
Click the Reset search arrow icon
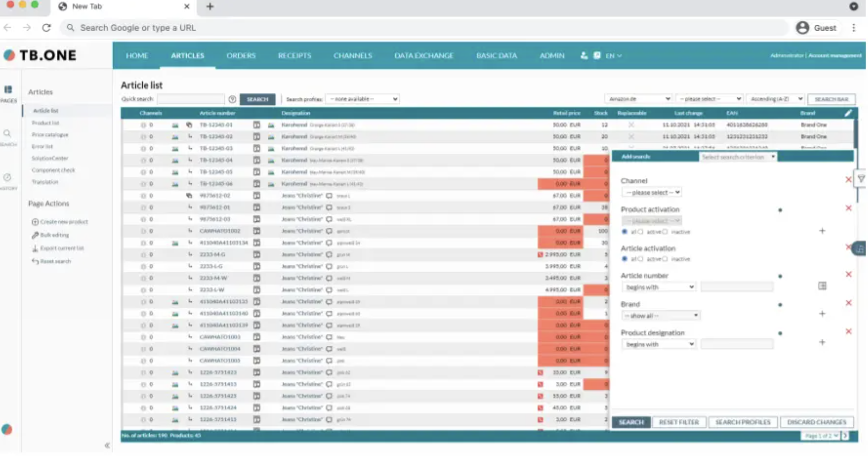pos(34,261)
